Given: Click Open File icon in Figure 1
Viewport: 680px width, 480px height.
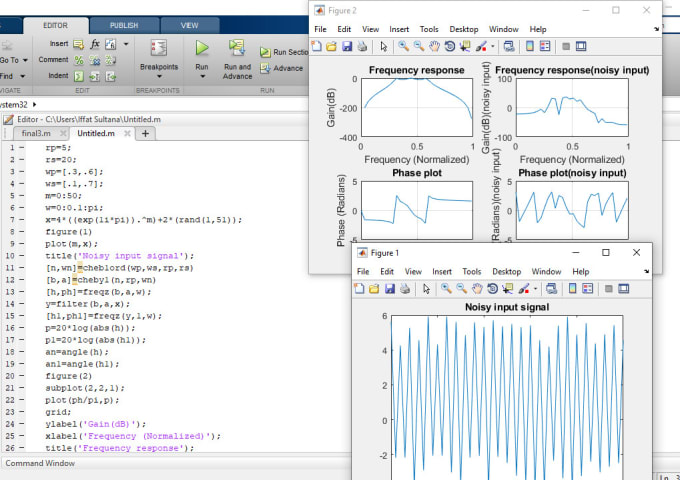Looking at the screenshot, I should coord(374,288).
